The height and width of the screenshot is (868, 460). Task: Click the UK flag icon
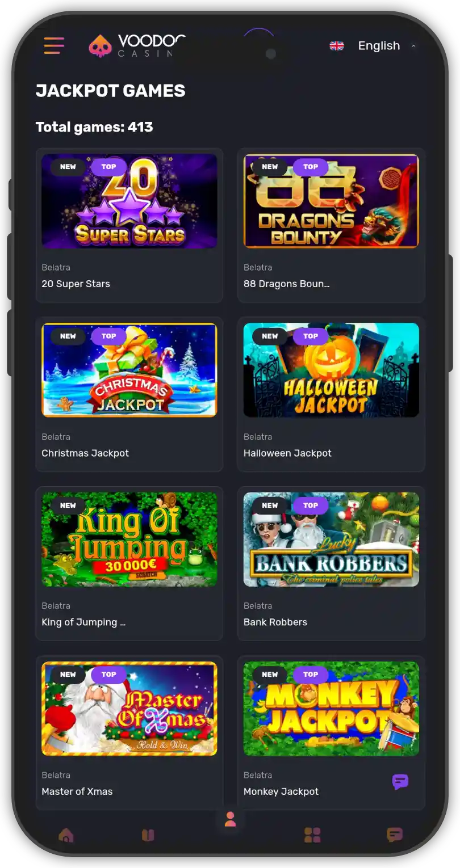[x=337, y=46]
